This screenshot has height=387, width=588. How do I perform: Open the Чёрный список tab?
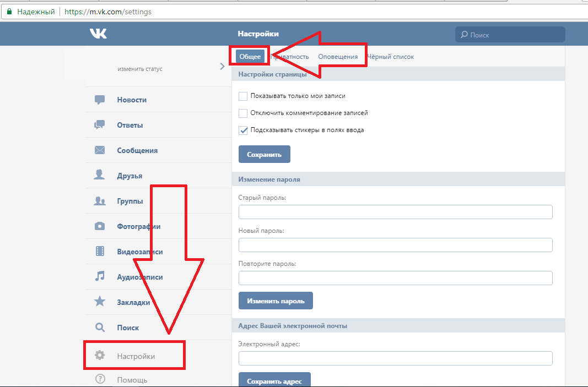coord(390,57)
